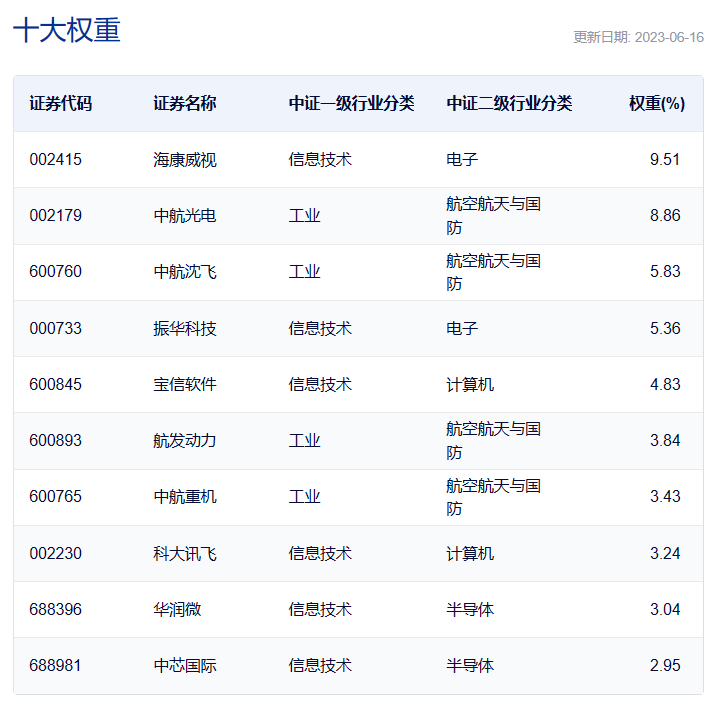Select security name 中芯国际
This screenshot has width=724, height=708.
[185, 666]
